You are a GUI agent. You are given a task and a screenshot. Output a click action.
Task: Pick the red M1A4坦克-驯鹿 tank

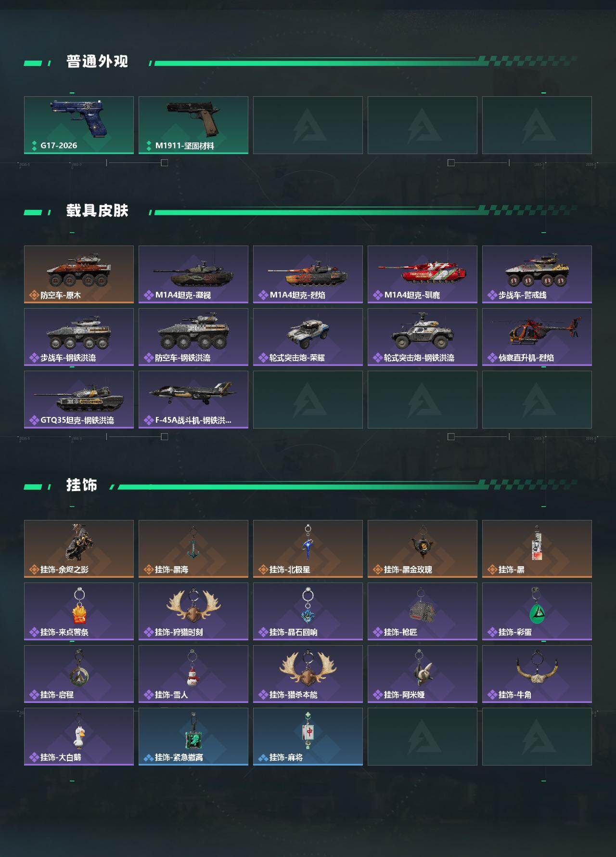423,274
